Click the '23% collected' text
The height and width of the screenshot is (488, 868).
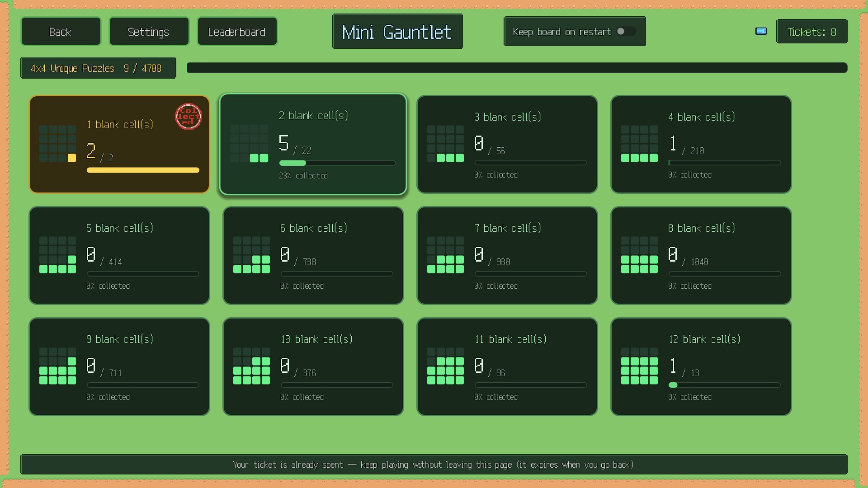tap(303, 176)
